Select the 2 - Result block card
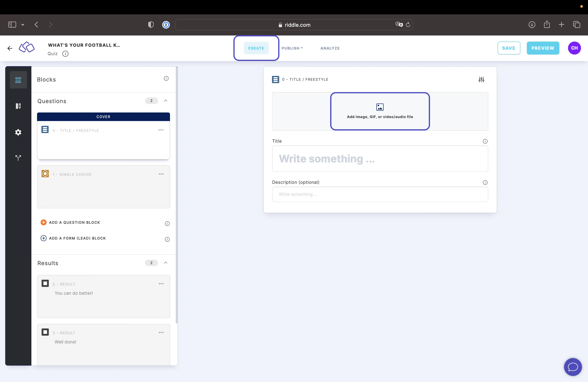 click(103, 297)
